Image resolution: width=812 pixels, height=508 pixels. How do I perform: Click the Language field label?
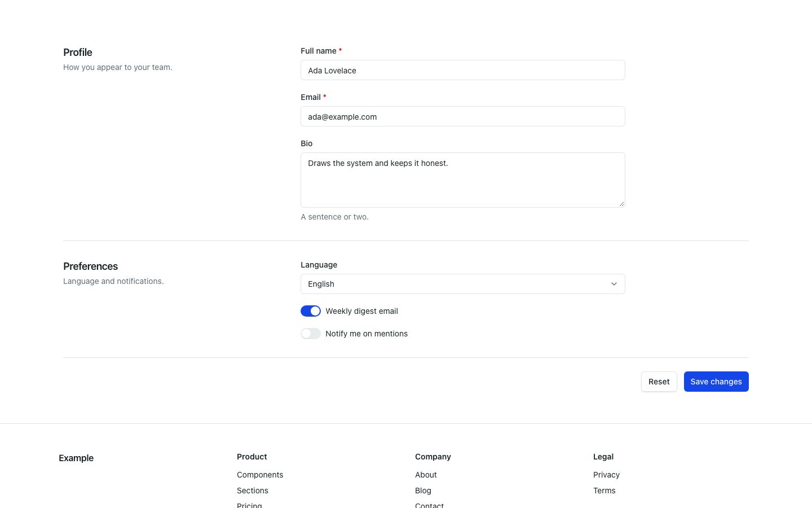(319, 265)
